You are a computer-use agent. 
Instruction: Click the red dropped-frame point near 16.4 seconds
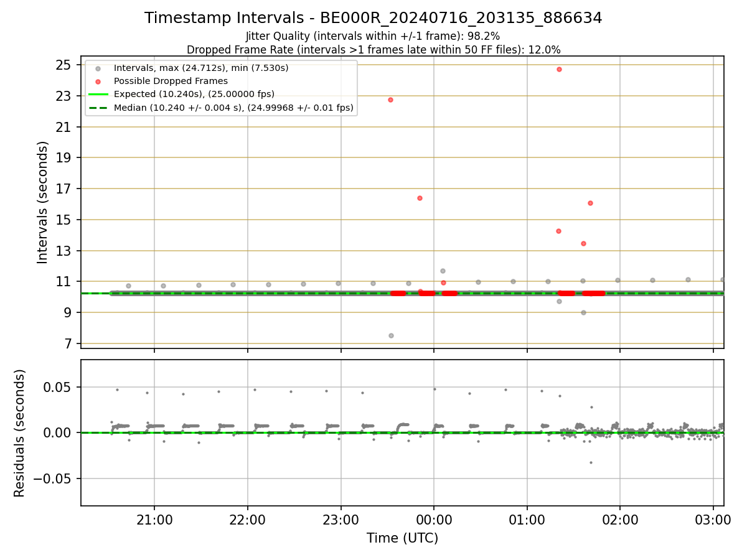420,198
